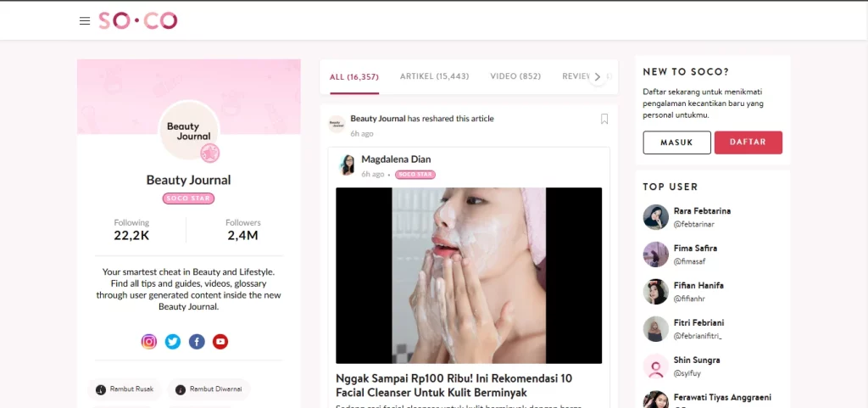Open Fifian Hanifa's name
This screenshot has height=408, width=868.
[698, 286]
